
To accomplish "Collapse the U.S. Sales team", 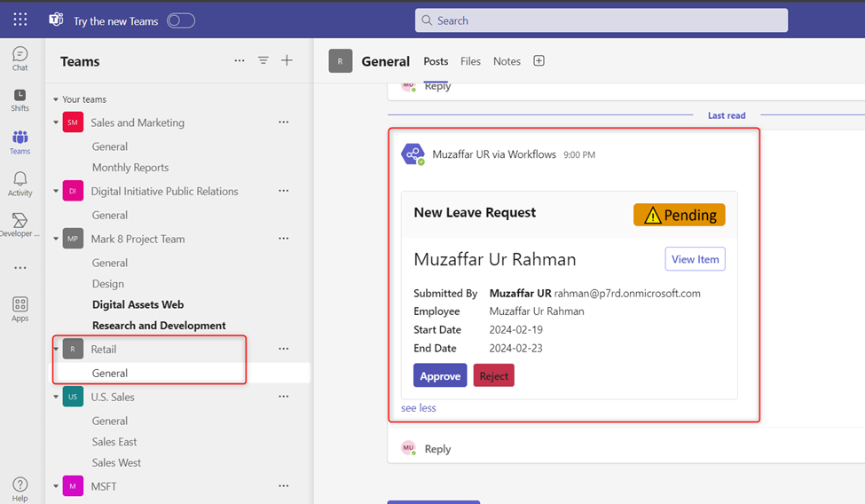I will [x=56, y=397].
